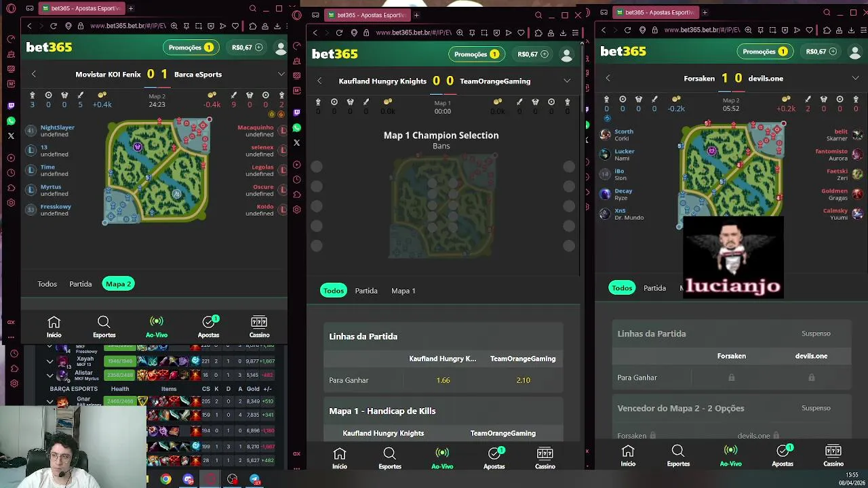This screenshot has height=488, width=868.
Task: Go back from Forsaken match
Action: 608,78
